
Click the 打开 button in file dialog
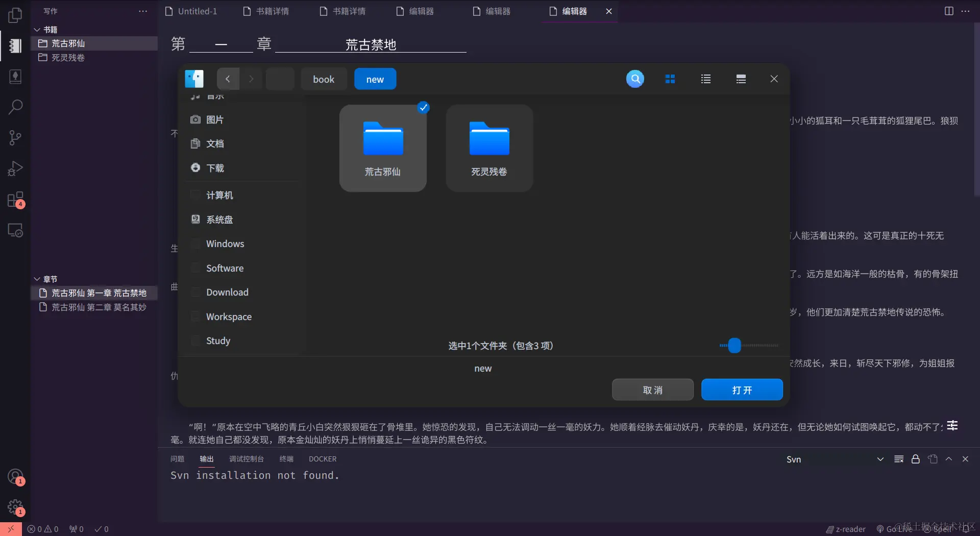point(742,389)
